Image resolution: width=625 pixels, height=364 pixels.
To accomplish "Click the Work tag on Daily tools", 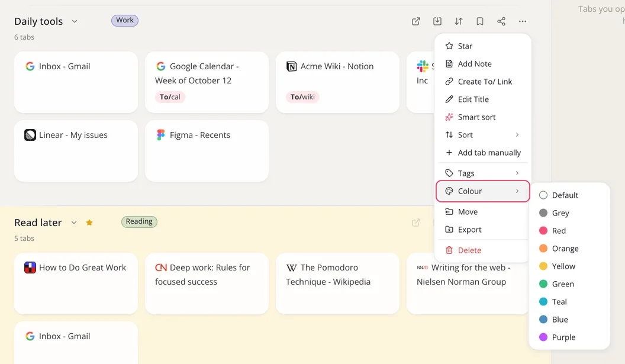I will 125,20.
